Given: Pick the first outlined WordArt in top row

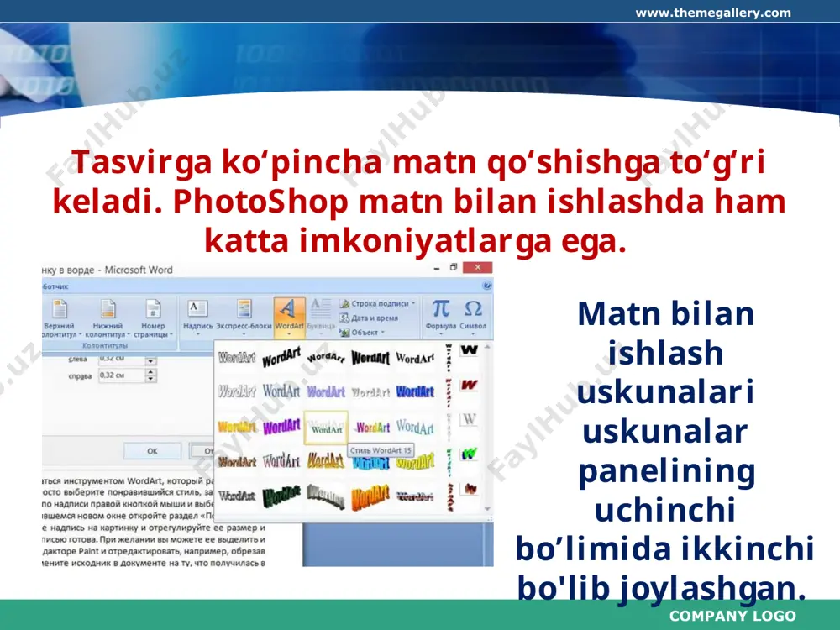Looking at the screenshot, I should (x=237, y=357).
